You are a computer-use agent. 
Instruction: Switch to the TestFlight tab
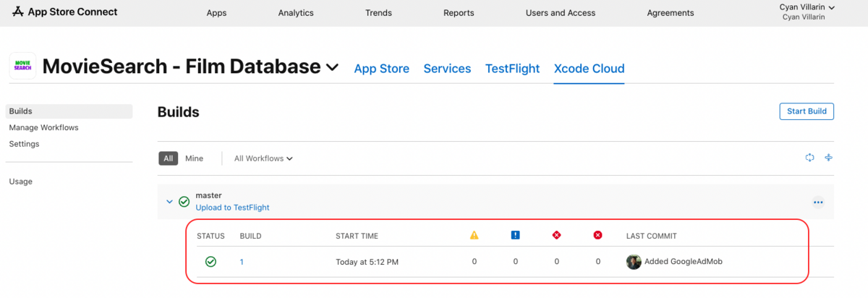tap(512, 69)
